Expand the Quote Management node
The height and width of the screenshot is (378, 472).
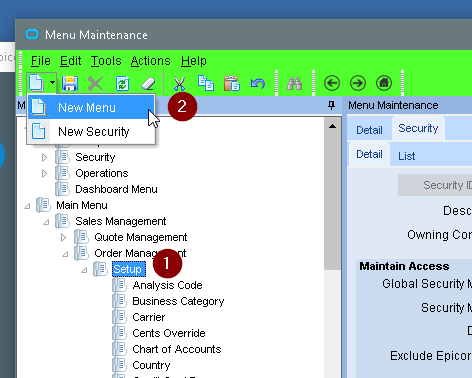coord(63,237)
